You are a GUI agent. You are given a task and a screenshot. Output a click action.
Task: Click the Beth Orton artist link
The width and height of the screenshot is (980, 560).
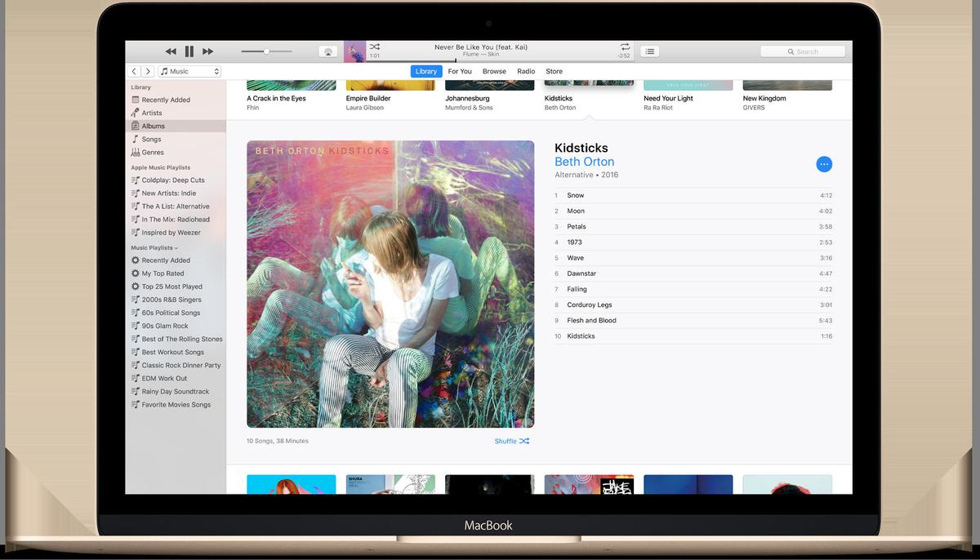(584, 162)
